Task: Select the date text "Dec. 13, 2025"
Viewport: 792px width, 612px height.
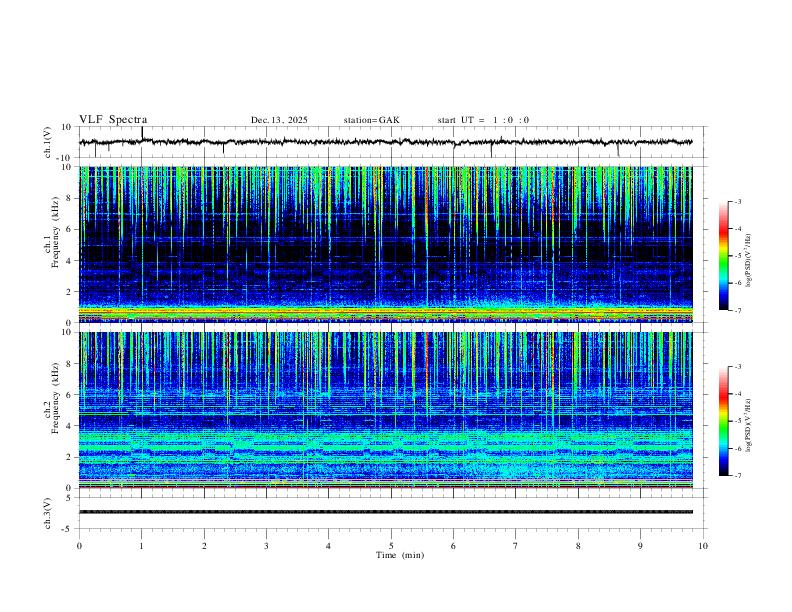Action: pyautogui.click(x=279, y=120)
